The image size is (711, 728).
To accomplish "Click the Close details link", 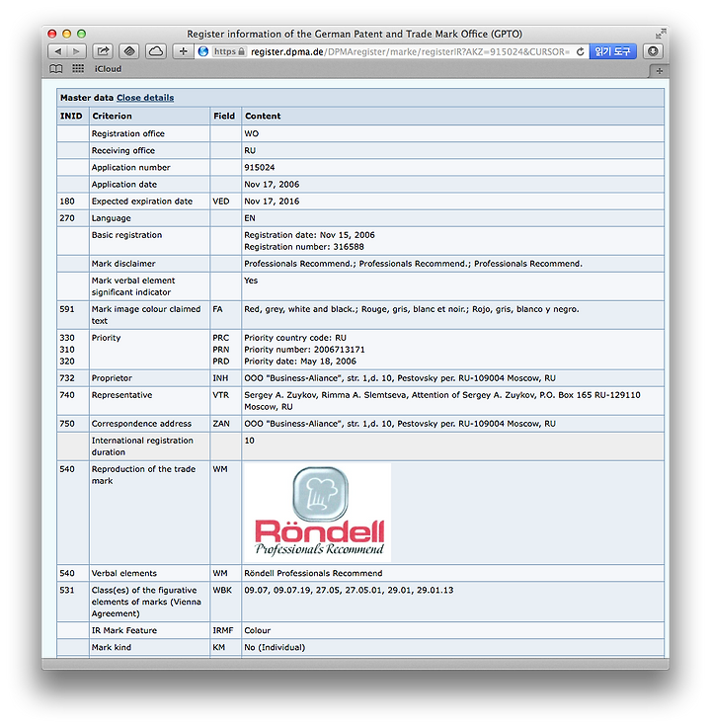I will tap(145, 98).
